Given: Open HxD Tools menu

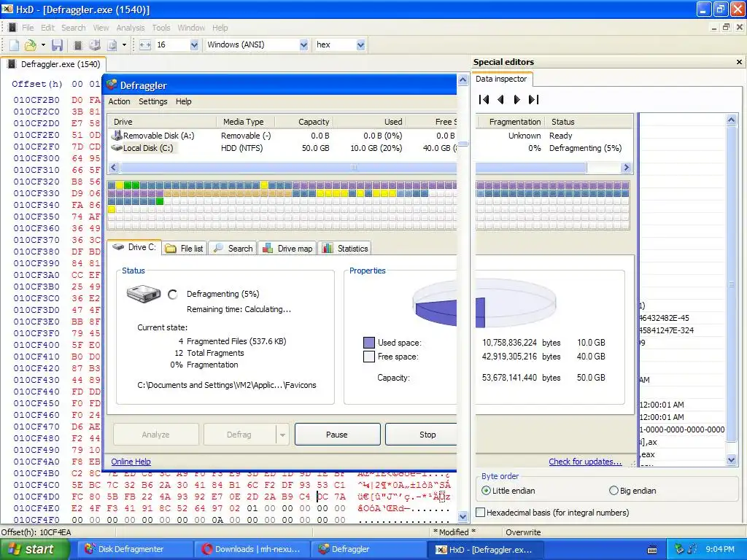Looking at the screenshot, I should [161, 28].
